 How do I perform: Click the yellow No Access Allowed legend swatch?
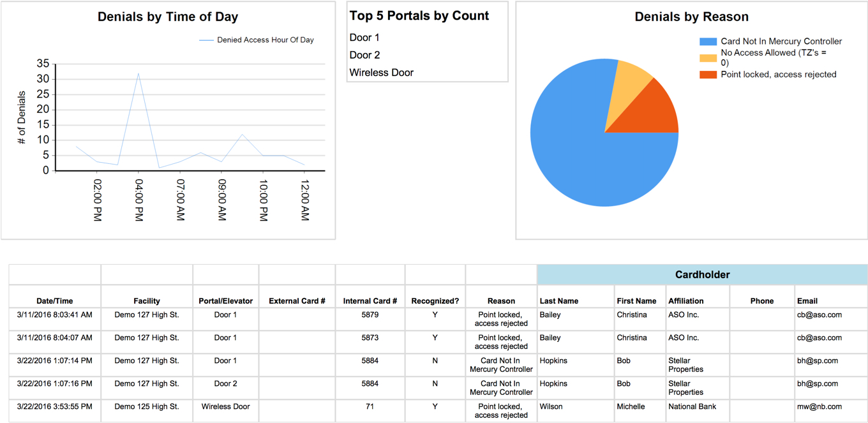click(708, 58)
